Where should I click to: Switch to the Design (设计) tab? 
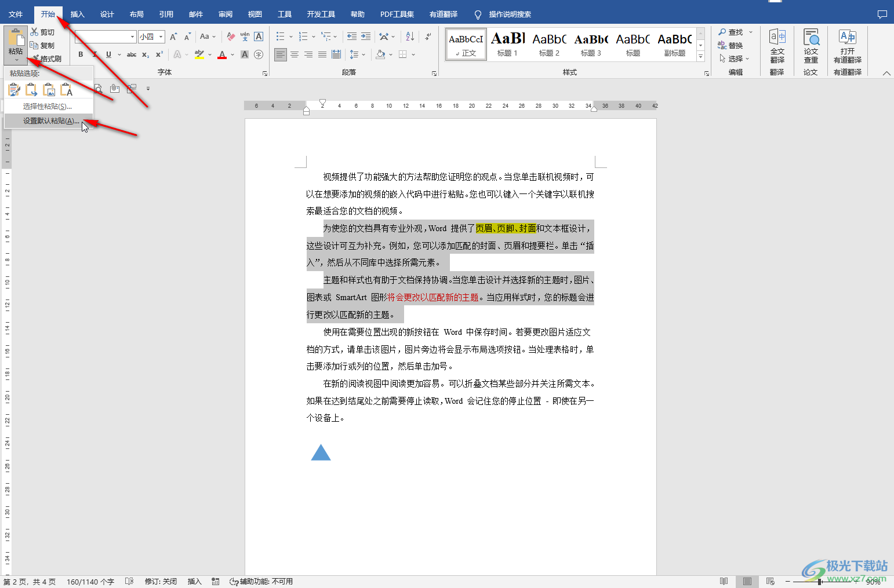[x=107, y=14]
